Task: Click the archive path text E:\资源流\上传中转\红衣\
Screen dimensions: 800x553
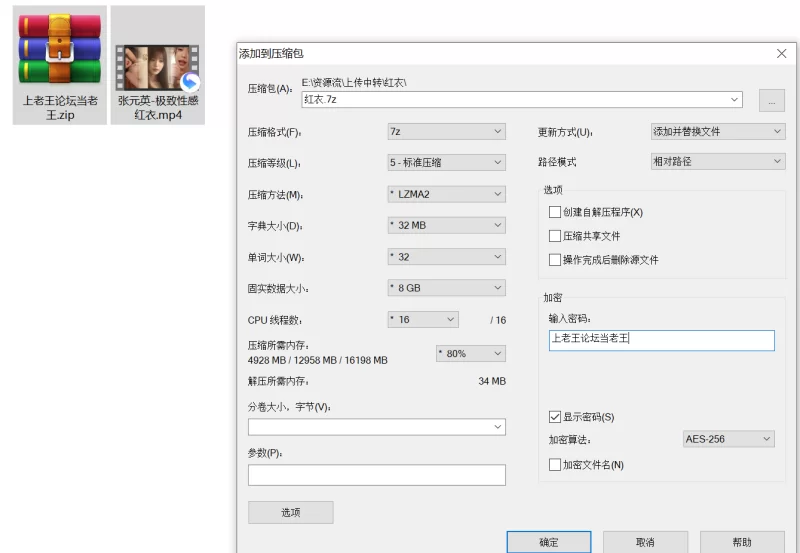Action: point(354,82)
